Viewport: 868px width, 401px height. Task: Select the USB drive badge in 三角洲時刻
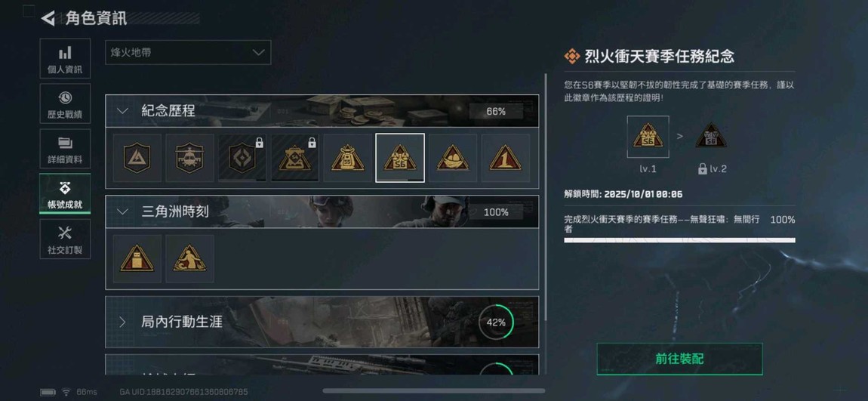(137, 259)
